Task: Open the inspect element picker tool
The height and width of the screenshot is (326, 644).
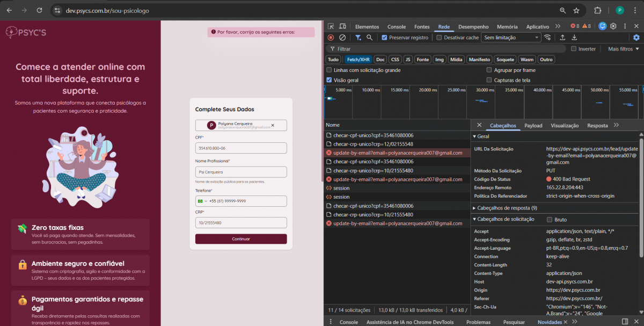Action: pyautogui.click(x=331, y=26)
